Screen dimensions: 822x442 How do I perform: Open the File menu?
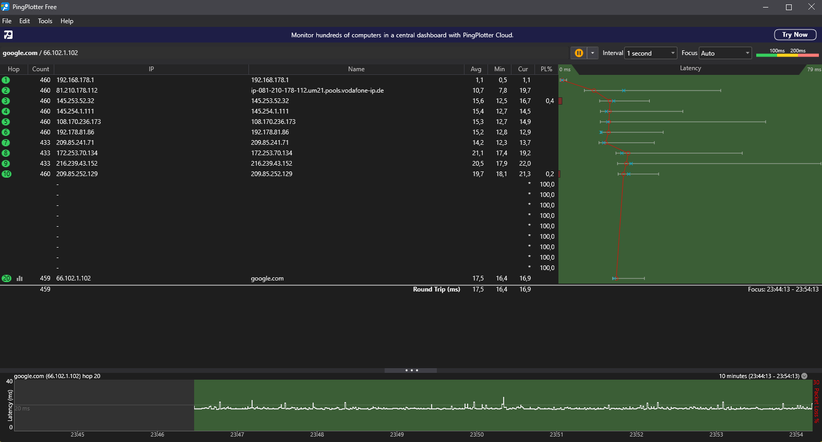[7, 21]
